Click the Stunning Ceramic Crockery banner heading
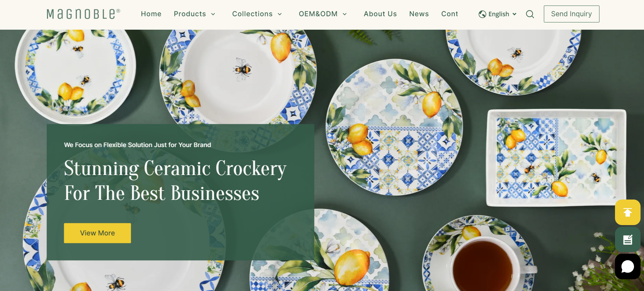Image resolution: width=644 pixels, height=291 pixels. (175, 180)
